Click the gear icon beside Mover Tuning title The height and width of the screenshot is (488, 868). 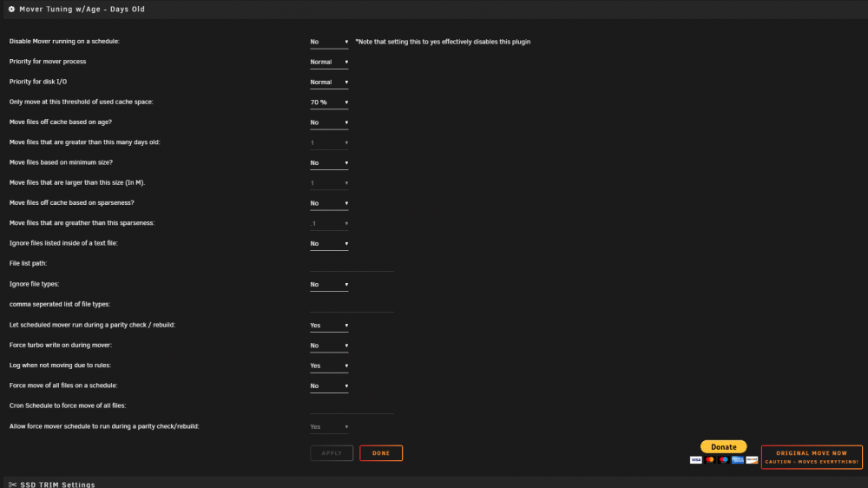pyautogui.click(x=11, y=9)
